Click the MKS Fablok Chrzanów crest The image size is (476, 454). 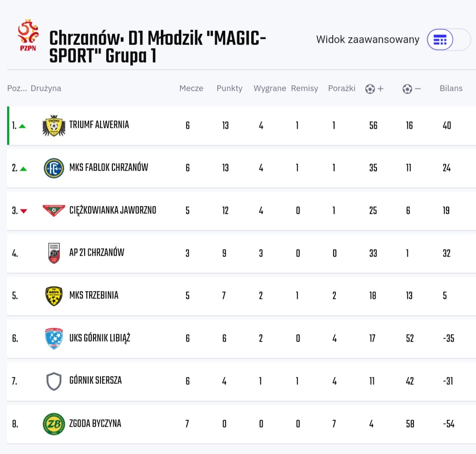[54, 168]
